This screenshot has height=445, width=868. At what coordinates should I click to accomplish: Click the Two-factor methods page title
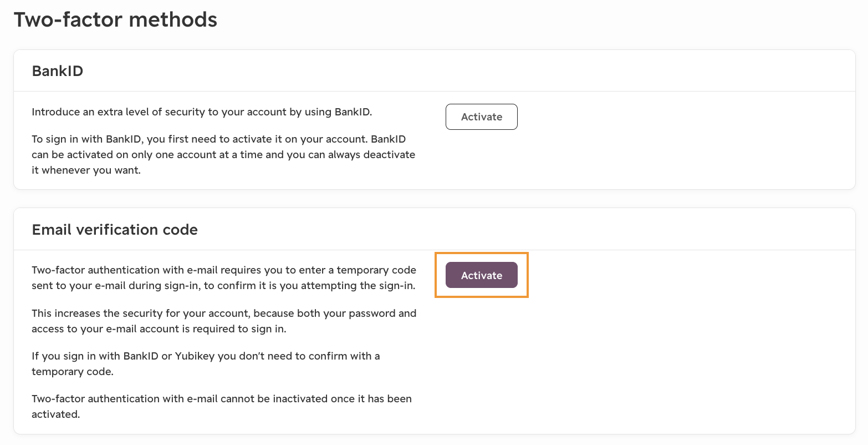115,19
